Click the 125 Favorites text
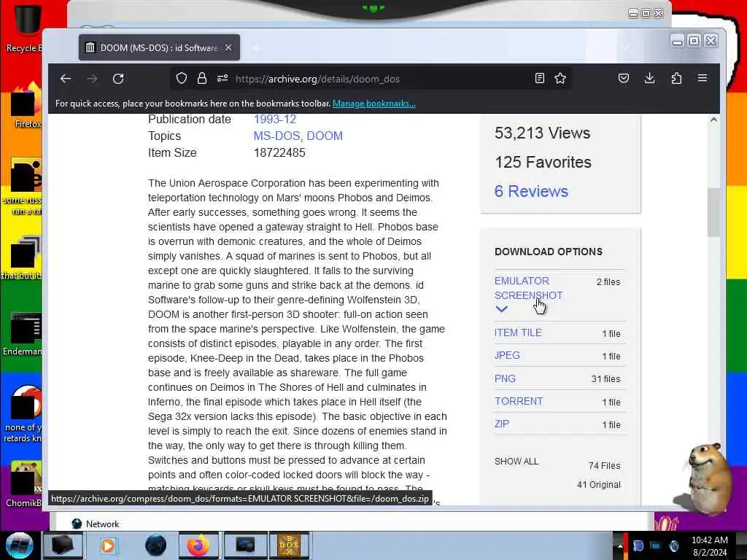 click(x=543, y=162)
